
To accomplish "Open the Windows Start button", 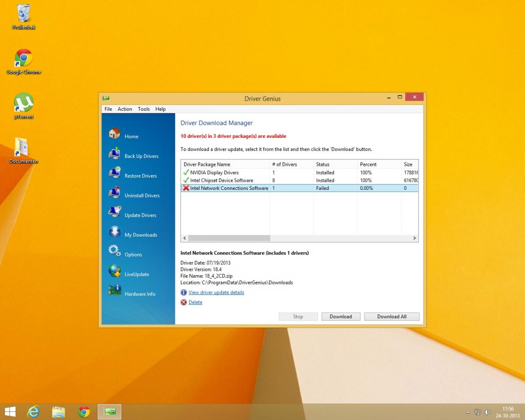I will click(x=10, y=411).
